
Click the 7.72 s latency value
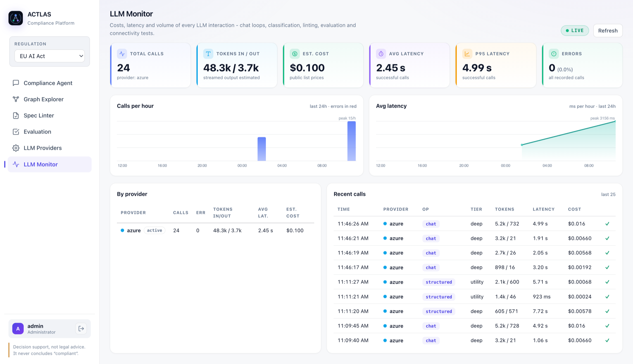click(540, 311)
